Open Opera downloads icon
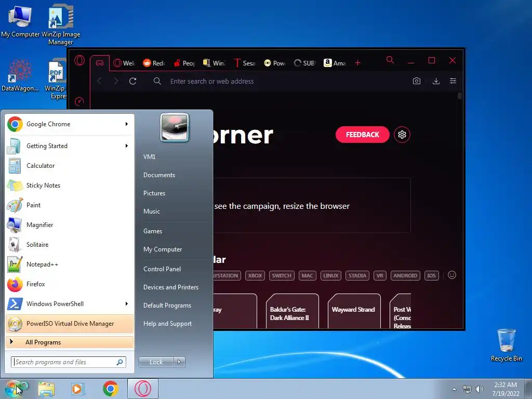Screen dimensions: 532x399 436,81
